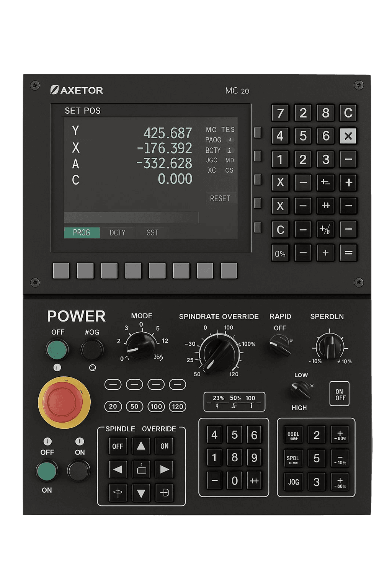Tap the spindle rotation symbol key
This screenshot has height=588, width=392.
(x=118, y=493)
